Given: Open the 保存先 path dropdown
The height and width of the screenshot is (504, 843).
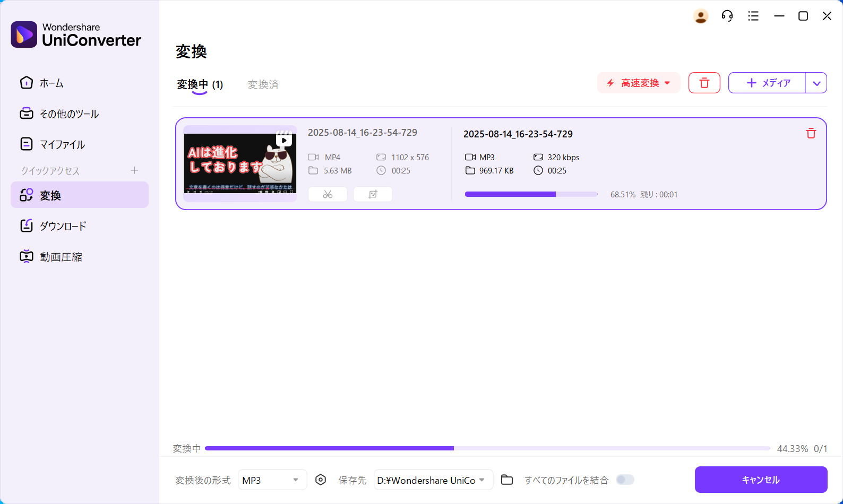Looking at the screenshot, I should (433, 480).
